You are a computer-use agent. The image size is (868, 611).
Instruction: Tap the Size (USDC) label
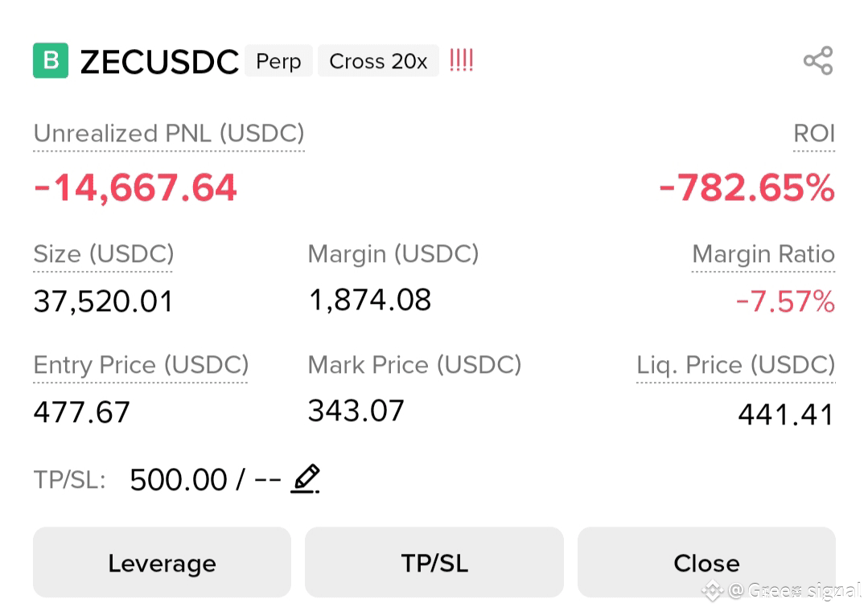click(104, 254)
